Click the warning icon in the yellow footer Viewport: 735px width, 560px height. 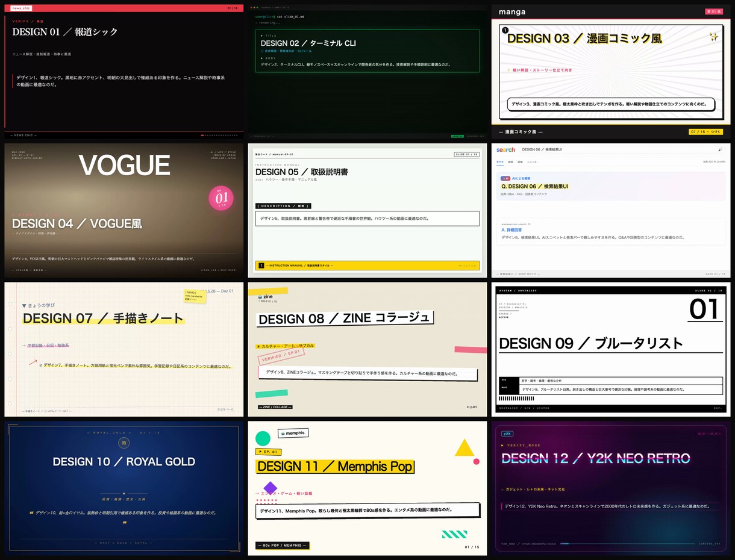[x=261, y=265]
